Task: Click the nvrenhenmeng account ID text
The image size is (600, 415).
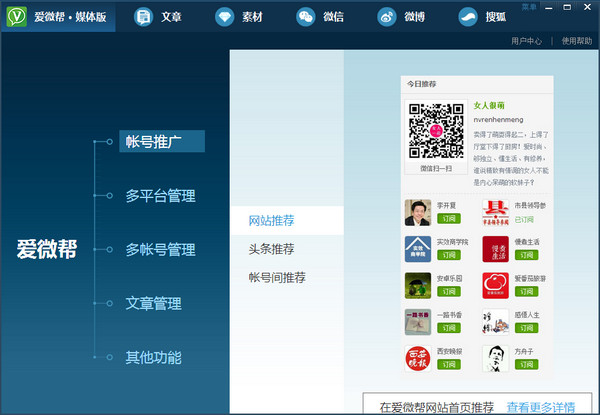Action: click(x=498, y=120)
